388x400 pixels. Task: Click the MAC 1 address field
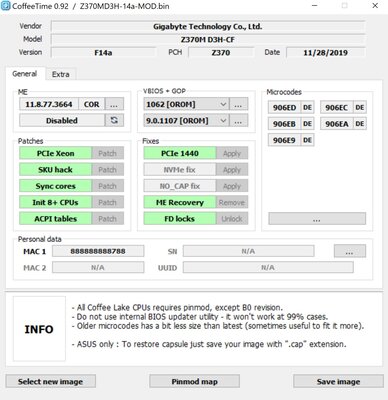(98, 251)
